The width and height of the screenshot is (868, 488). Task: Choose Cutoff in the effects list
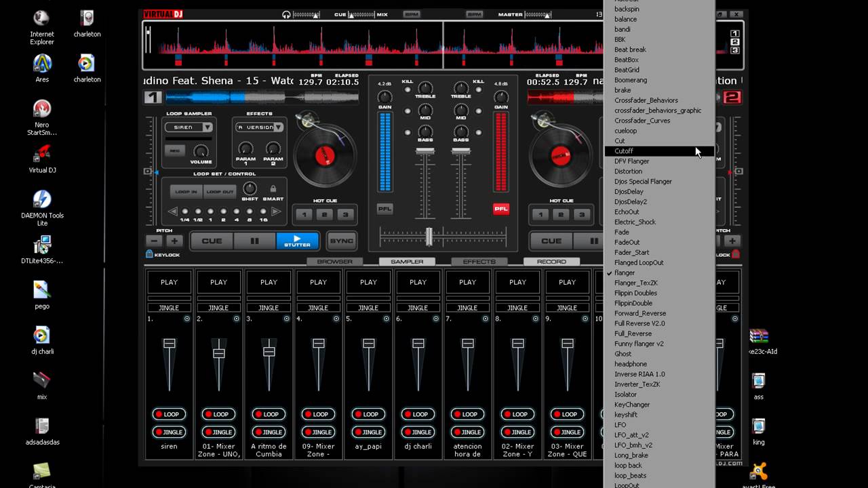tap(659, 151)
